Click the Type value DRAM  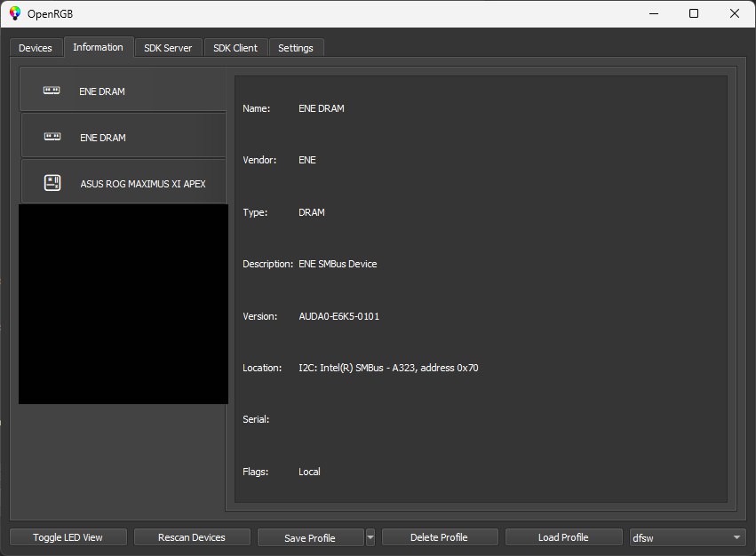point(312,212)
